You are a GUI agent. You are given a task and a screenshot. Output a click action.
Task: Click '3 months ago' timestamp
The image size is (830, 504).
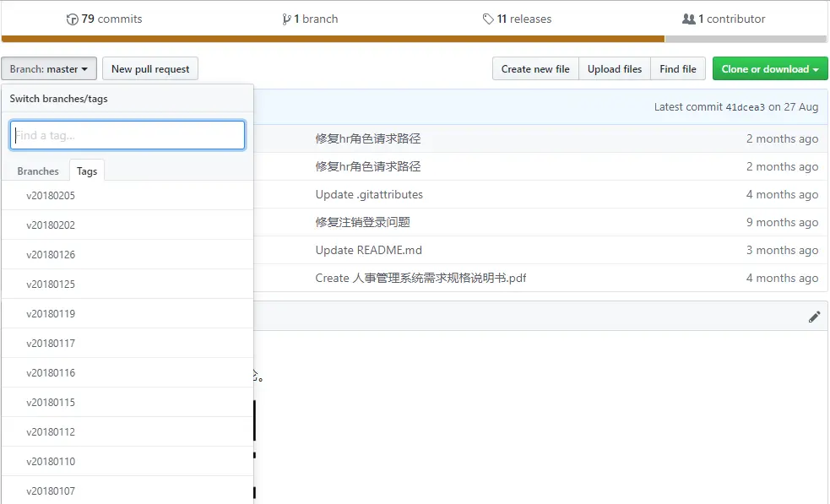click(783, 250)
